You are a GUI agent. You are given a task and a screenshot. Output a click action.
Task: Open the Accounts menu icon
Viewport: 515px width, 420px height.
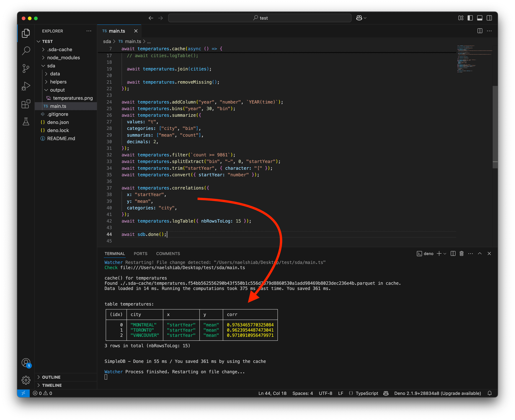(x=26, y=362)
